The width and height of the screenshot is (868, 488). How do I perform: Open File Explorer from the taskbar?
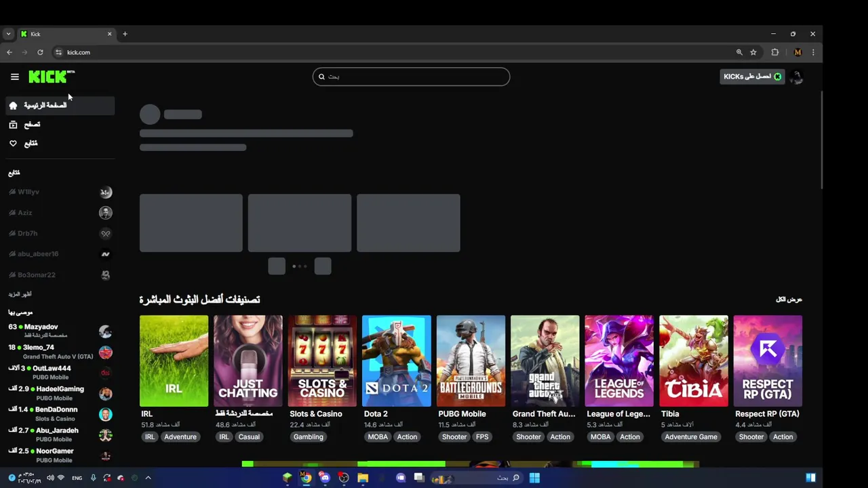tap(363, 478)
